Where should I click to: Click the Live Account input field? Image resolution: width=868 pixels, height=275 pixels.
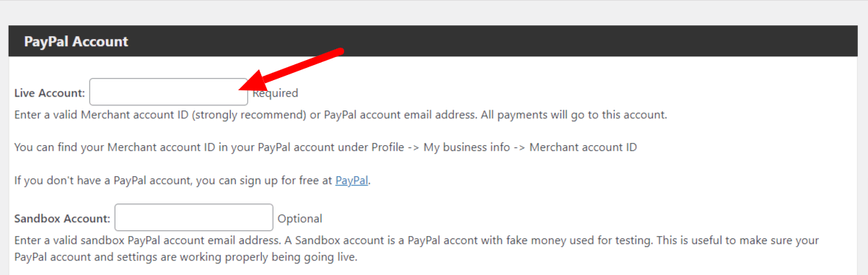169,92
